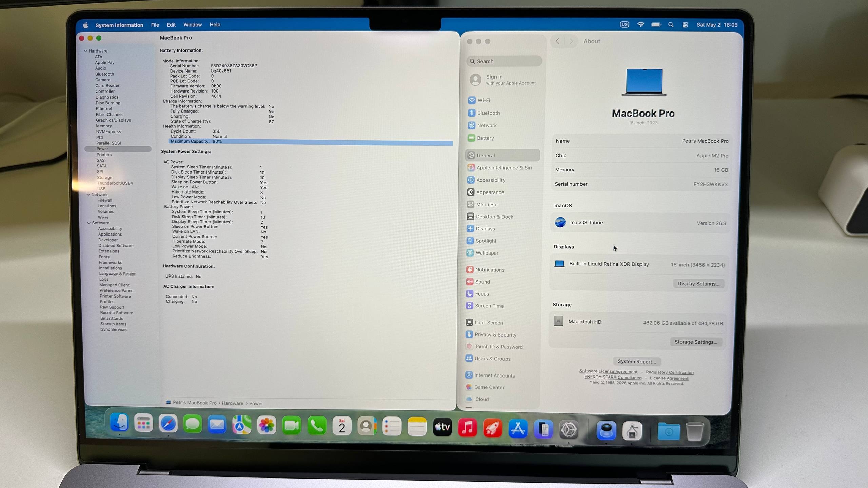868x488 pixels.
Task: Open ENERGY STAR Compliance link
Action: click(x=613, y=377)
